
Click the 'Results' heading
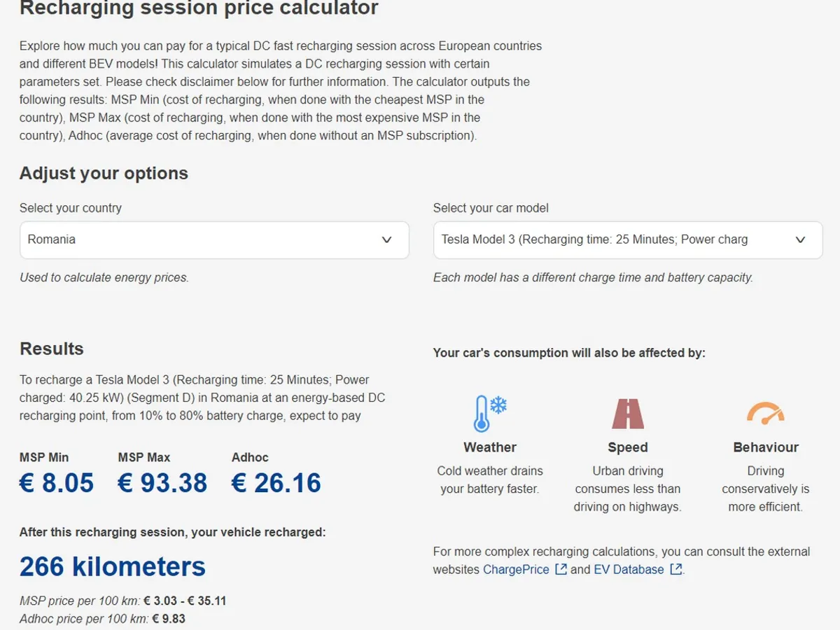pyautogui.click(x=52, y=349)
